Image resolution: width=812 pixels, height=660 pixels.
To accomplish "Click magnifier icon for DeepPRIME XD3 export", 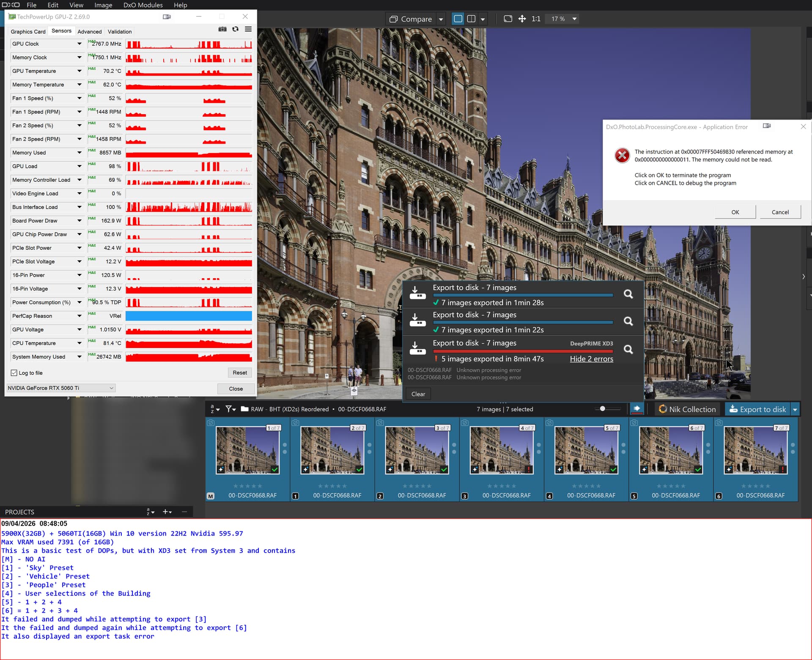I will (x=628, y=349).
